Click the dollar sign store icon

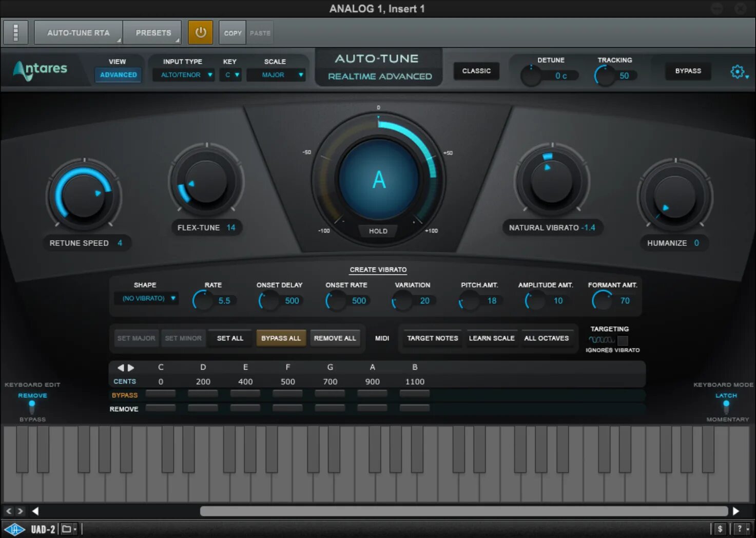click(x=720, y=529)
